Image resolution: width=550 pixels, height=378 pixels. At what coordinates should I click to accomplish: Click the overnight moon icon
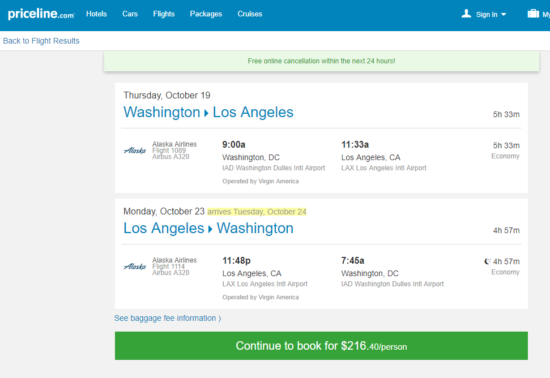point(487,261)
